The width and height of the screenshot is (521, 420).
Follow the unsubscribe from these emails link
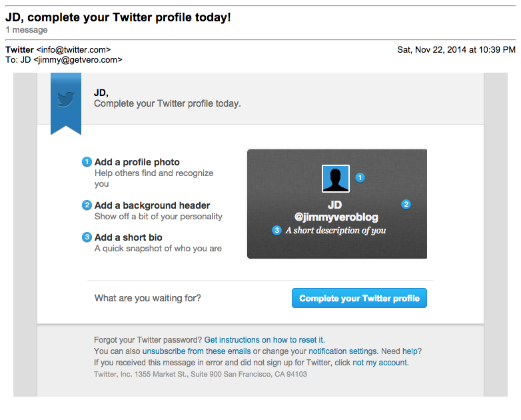[197, 351]
